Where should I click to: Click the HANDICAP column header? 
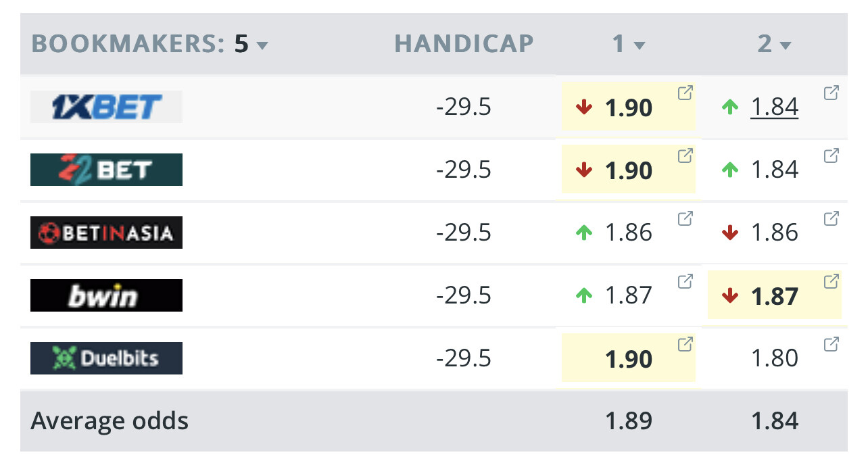point(464,44)
